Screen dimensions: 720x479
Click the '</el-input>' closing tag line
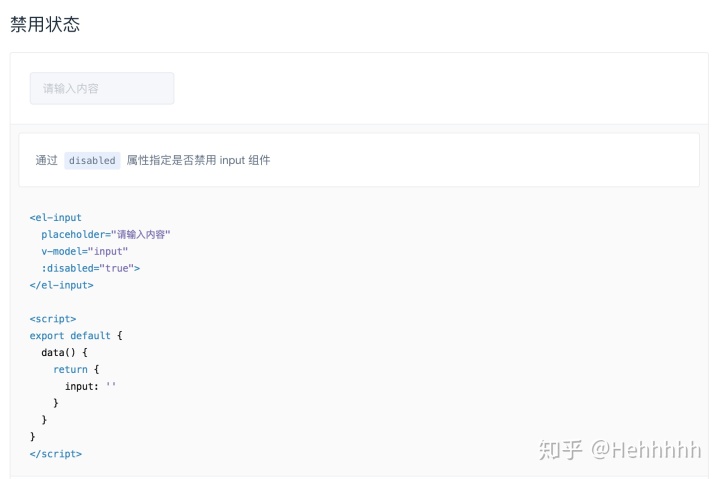pyautogui.click(x=62, y=285)
